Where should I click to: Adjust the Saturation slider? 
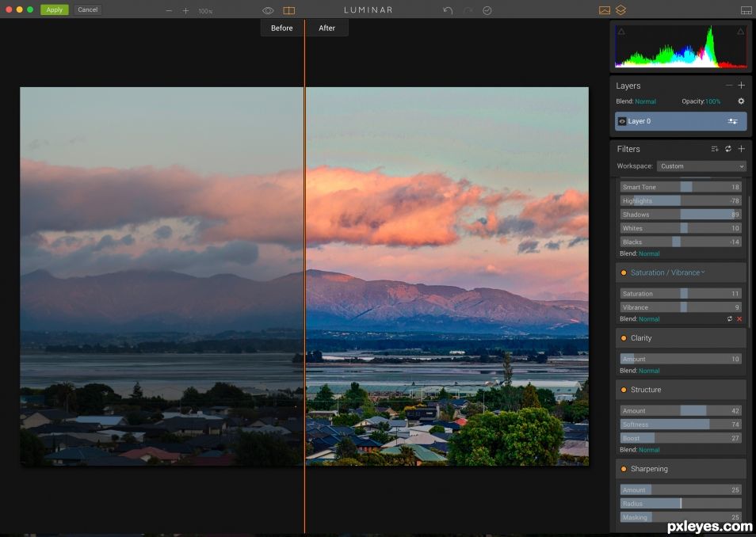681,294
